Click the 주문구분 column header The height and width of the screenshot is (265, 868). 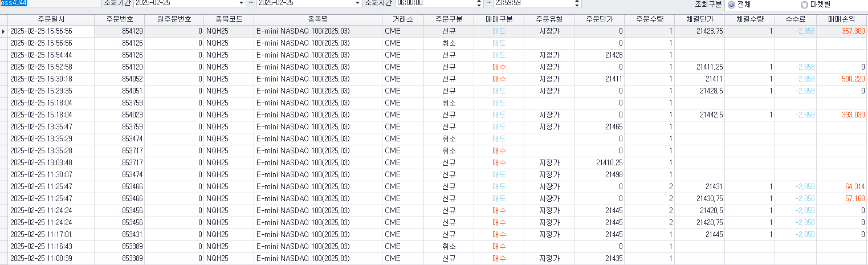click(x=449, y=19)
